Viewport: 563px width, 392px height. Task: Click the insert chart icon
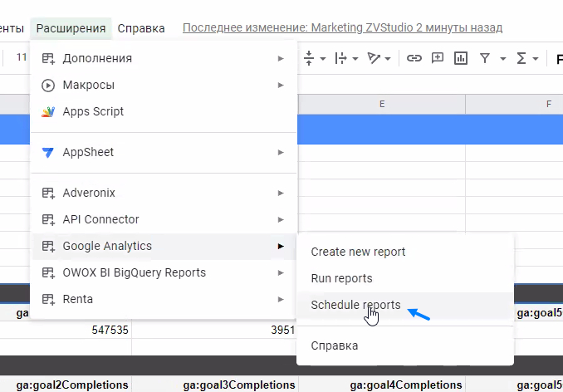[x=461, y=58]
